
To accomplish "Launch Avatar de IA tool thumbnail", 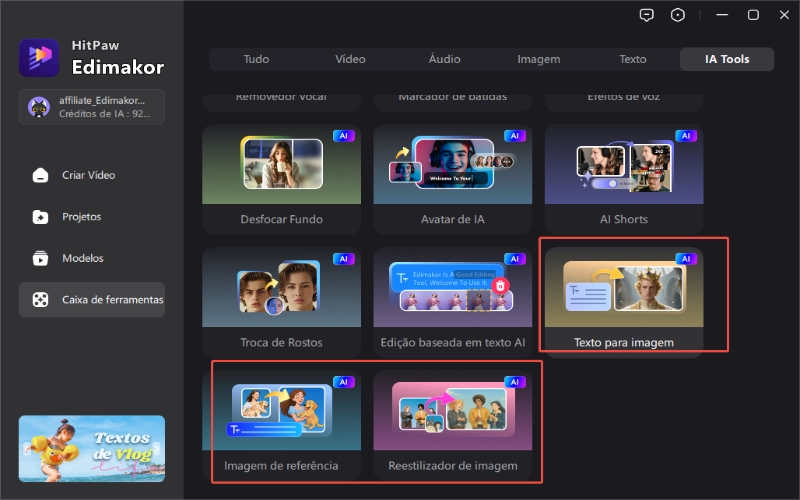I will point(453,164).
